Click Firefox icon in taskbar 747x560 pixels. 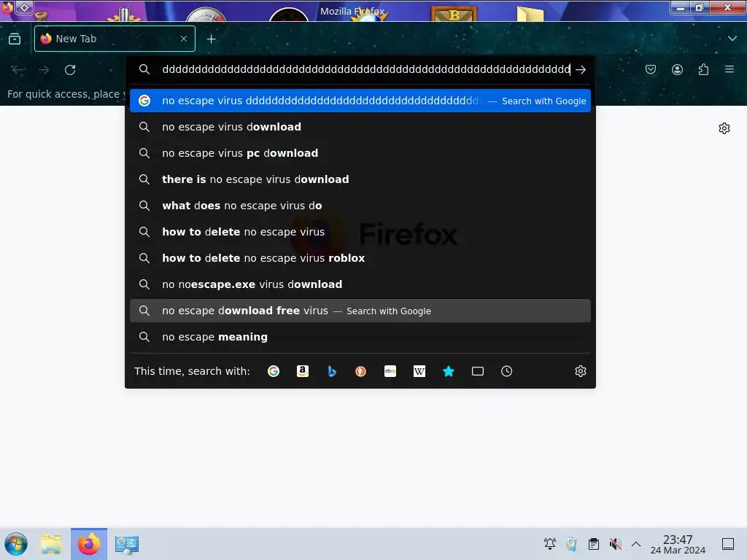click(89, 544)
